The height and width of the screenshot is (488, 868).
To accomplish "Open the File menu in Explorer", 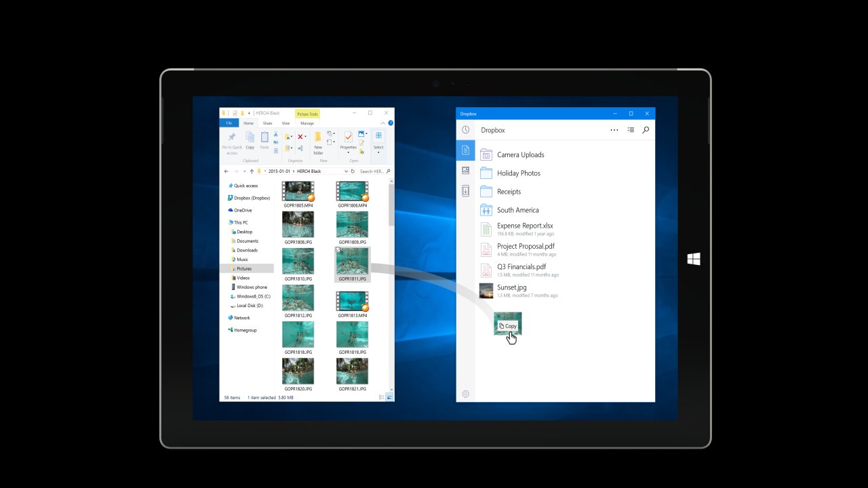I will (229, 123).
